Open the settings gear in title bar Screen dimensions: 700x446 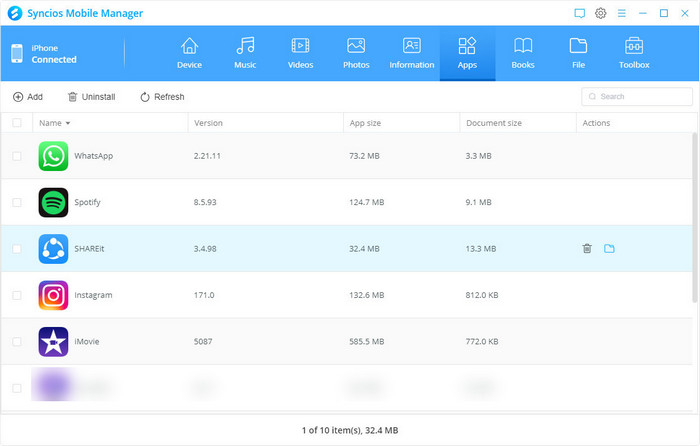(x=601, y=13)
